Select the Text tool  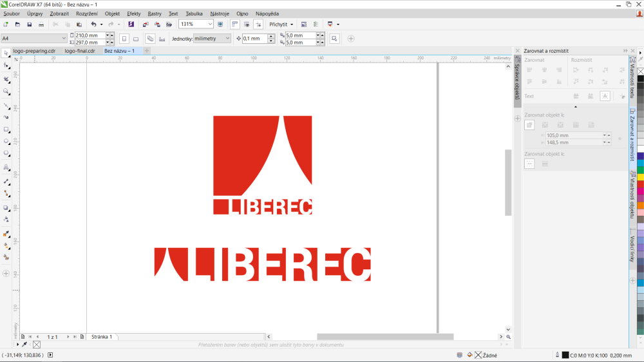click(x=6, y=167)
